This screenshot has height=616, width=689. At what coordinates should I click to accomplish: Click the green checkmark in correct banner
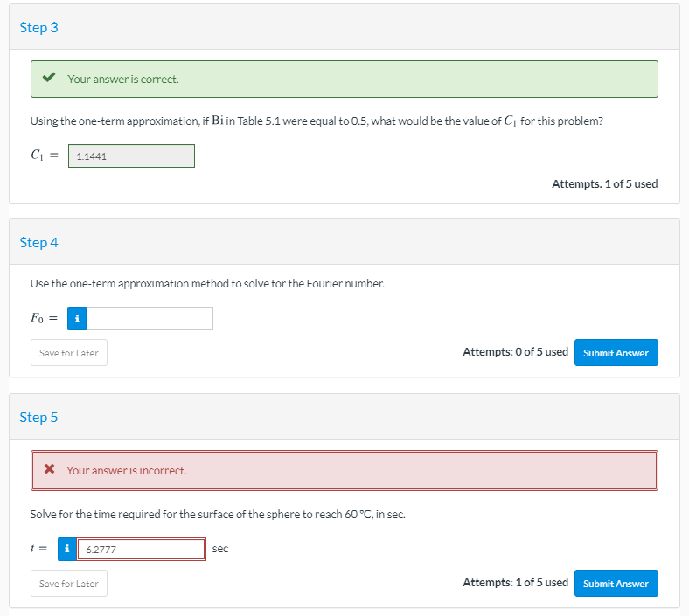49,78
